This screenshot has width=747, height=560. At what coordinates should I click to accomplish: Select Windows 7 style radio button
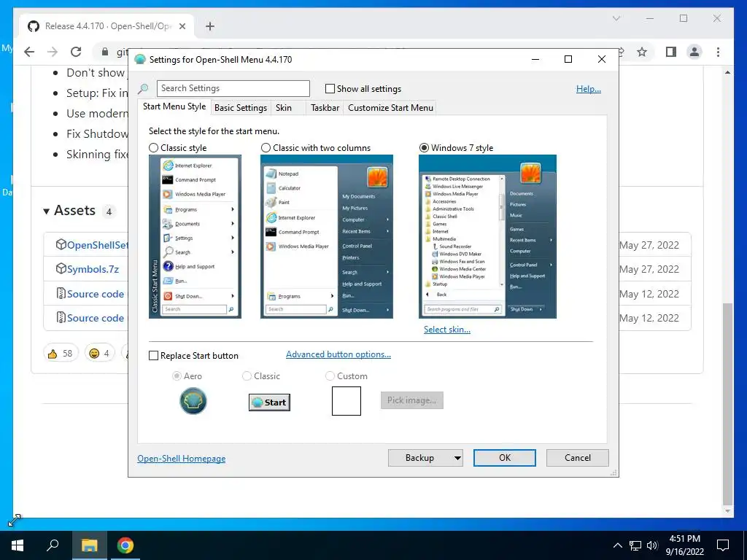click(x=424, y=148)
